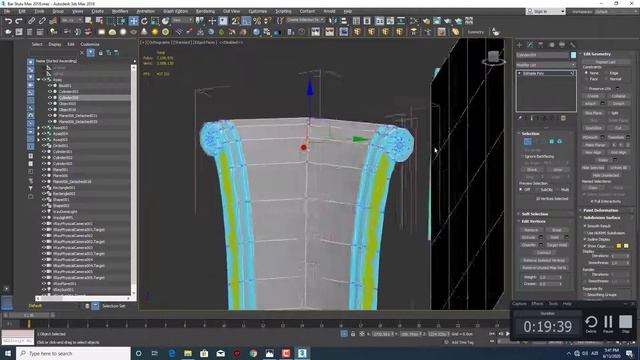The width and height of the screenshot is (640, 360).
Task: Open the File menu
Action: (7, 11)
